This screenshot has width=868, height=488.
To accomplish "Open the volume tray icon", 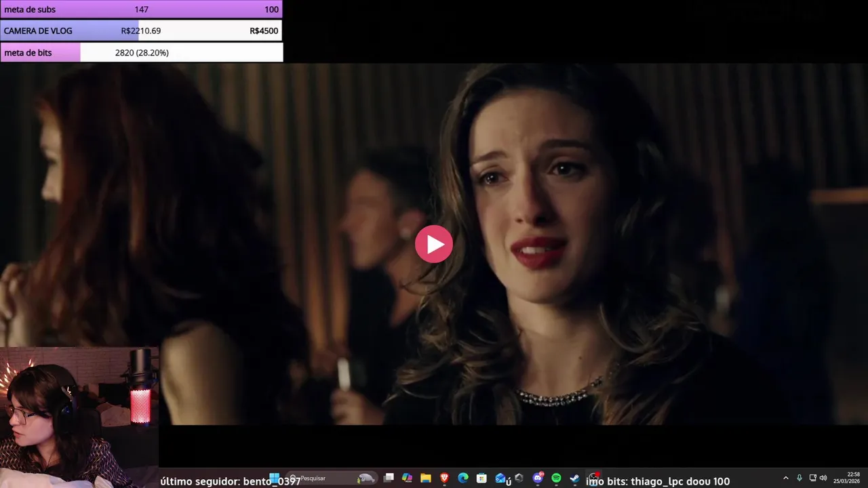I will [823, 479].
